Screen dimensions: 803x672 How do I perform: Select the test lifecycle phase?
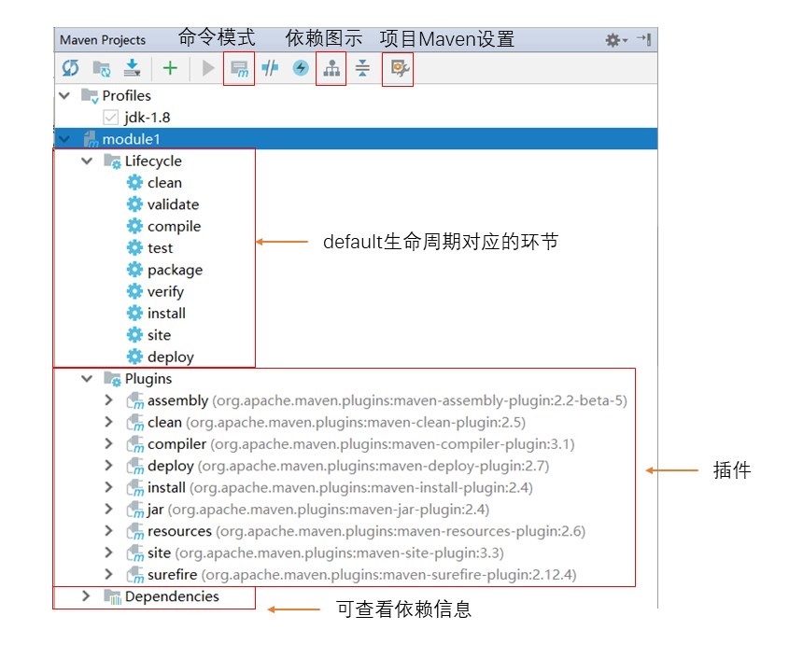tap(161, 248)
